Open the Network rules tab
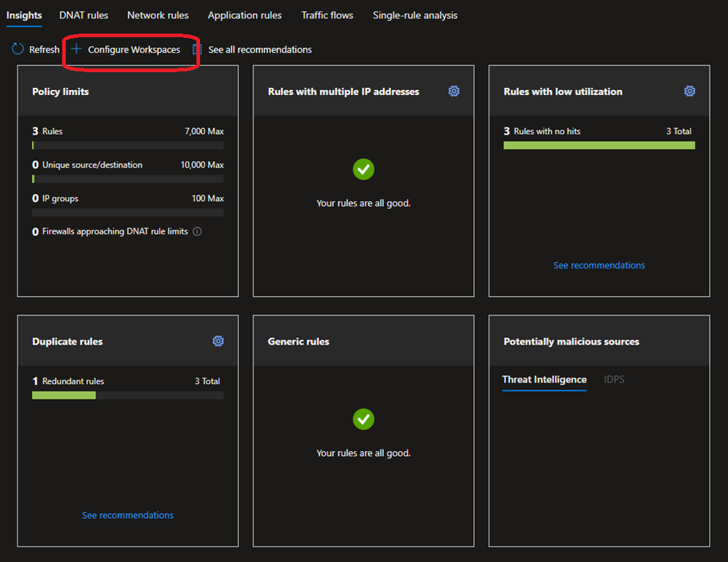This screenshot has width=728, height=562. click(x=157, y=15)
